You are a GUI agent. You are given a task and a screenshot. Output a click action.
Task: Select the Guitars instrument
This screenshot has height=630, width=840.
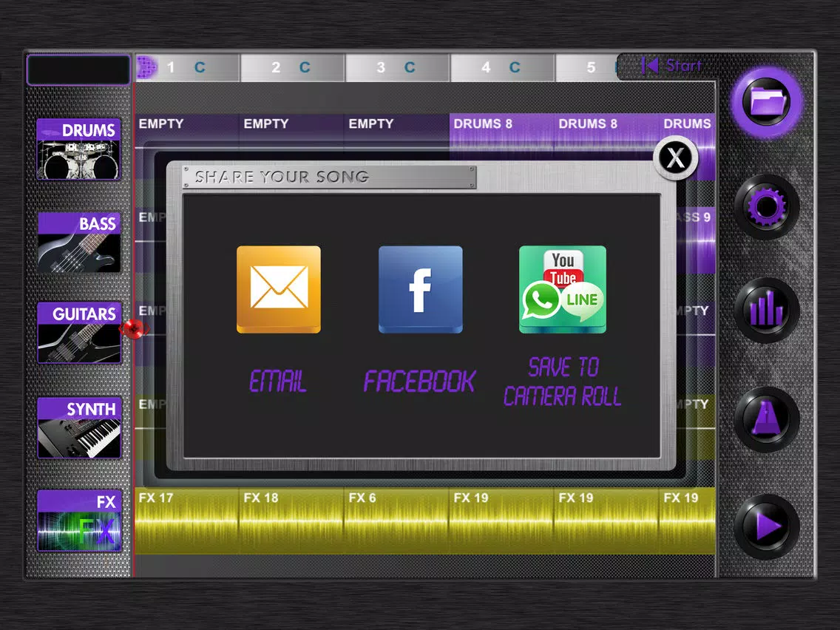tap(78, 333)
